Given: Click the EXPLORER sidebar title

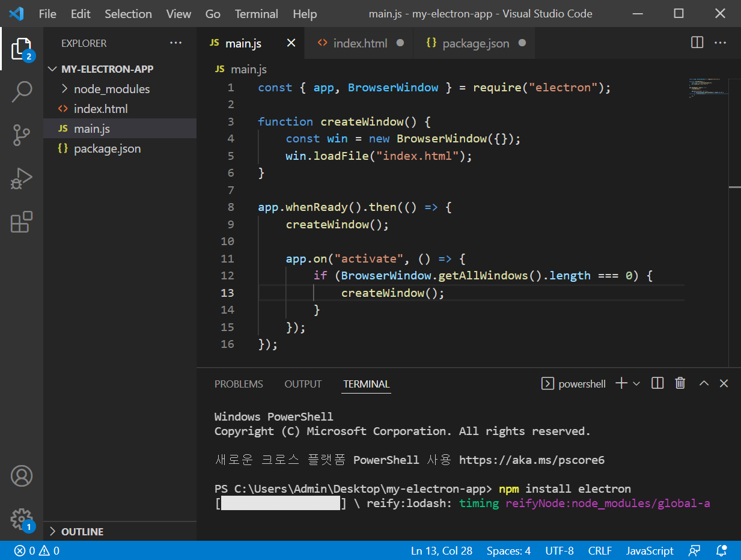Looking at the screenshot, I should 84,43.
